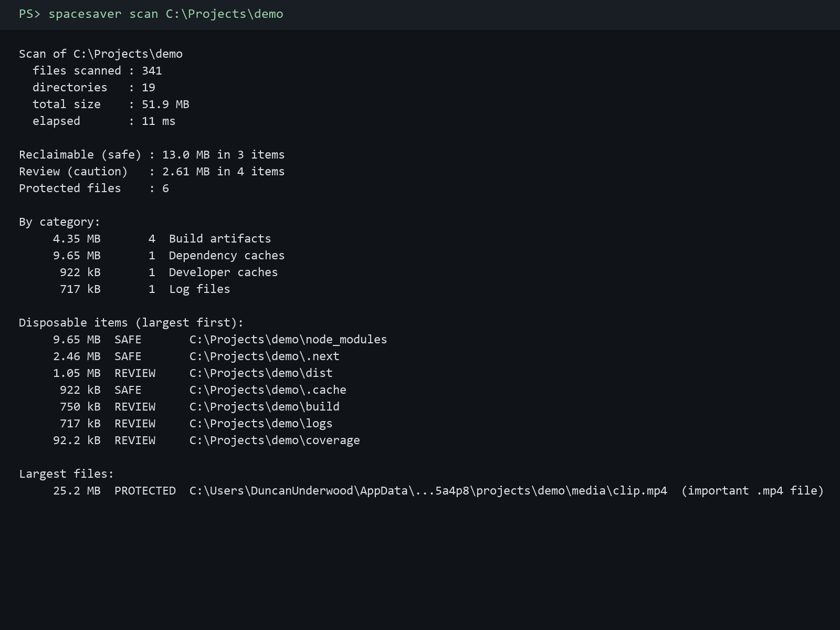Click the 'elapsed : 11 ms' line
This screenshot has height=630, width=840.
pyautogui.click(x=104, y=121)
